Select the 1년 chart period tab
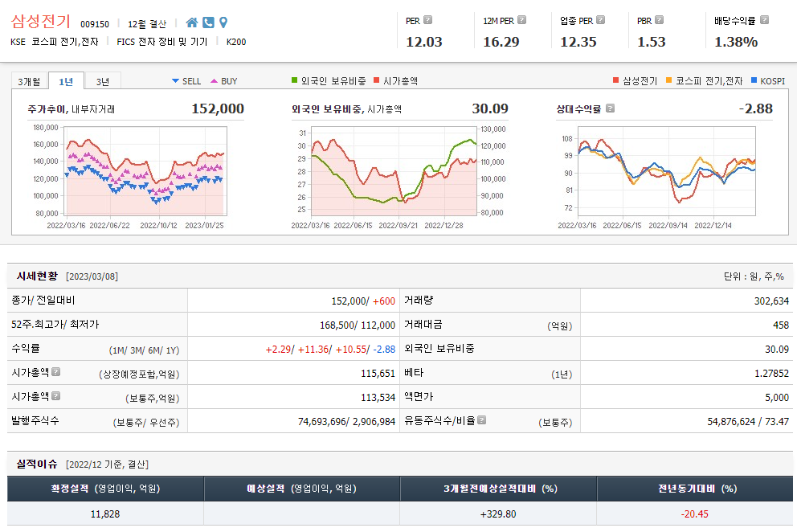This screenshot has width=797, height=532. 66,81
